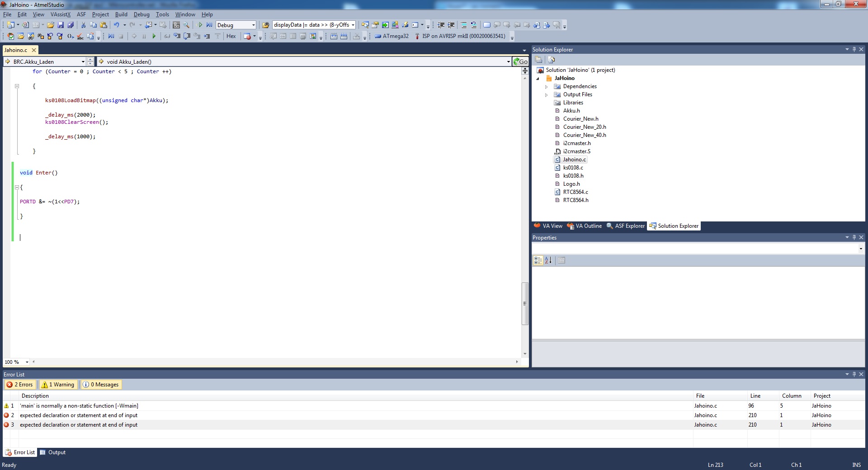Image resolution: width=868 pixels, height=470 pixels.
Task: Sort properties alphabetically
Action: click(x=548, y=260)
